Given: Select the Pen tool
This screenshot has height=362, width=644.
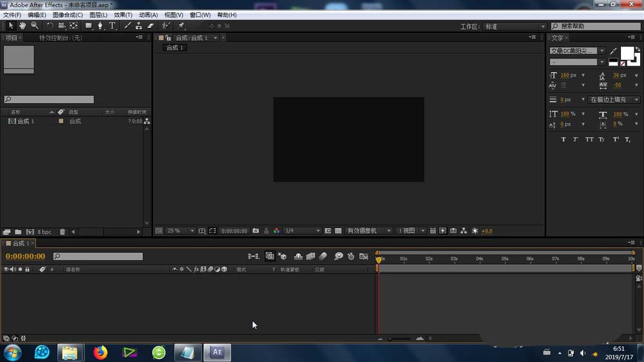Looking at the screenshot, I should (100, 26).
